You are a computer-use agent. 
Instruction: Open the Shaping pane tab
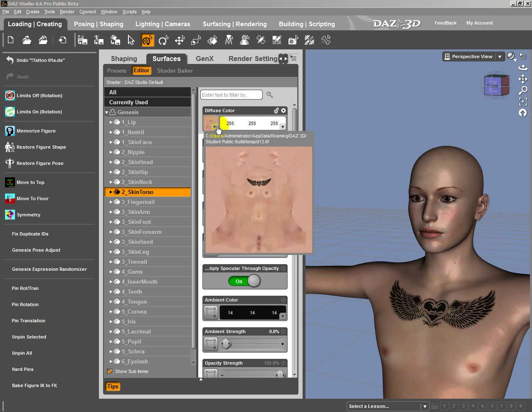coord(124,59)
